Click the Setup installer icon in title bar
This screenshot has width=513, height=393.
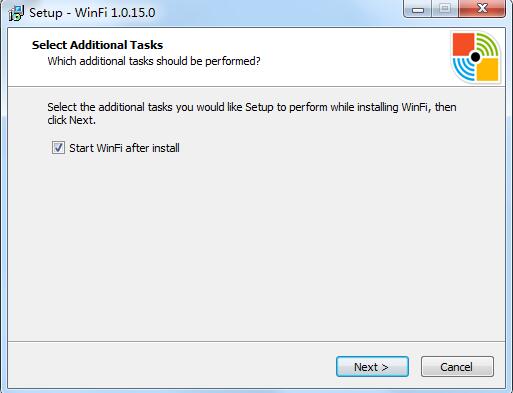coord(16,13)
